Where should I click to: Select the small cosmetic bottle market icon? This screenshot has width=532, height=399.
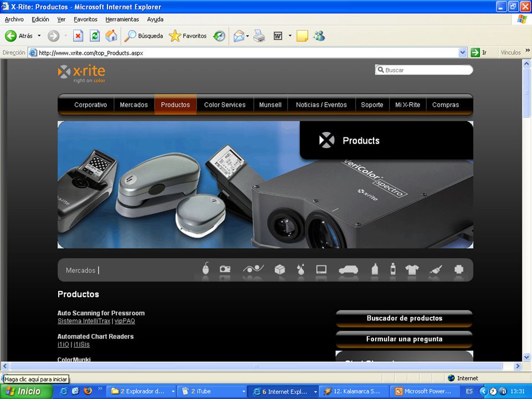tap(393, 269)
